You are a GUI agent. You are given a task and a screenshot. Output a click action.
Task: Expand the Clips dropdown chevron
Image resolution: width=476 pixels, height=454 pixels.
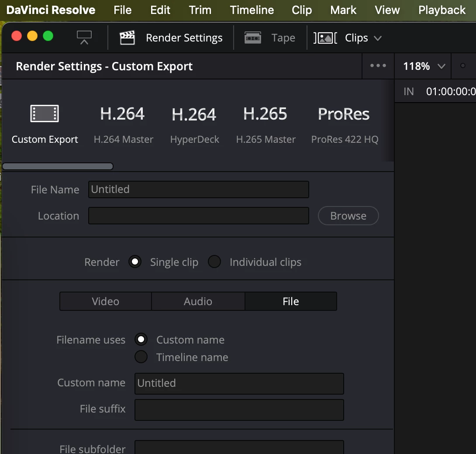tap(378, 38)
